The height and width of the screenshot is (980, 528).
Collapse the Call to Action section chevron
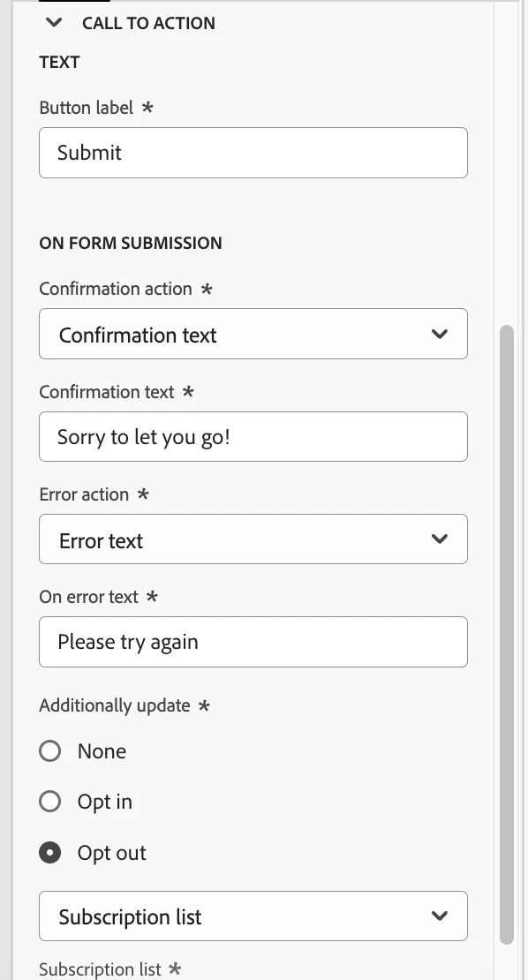(54, 22)
